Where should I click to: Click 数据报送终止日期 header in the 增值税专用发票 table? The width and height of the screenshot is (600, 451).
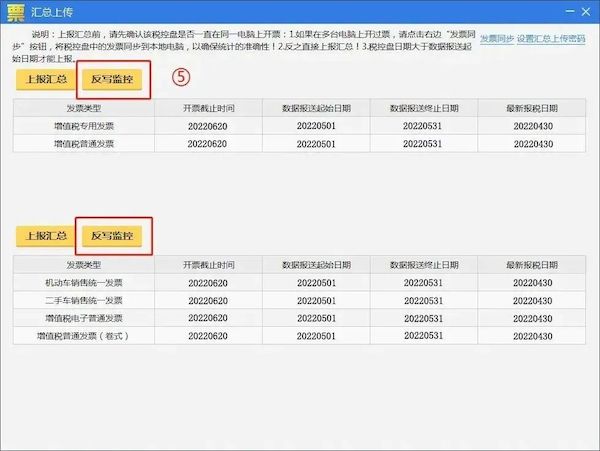[424, 108]
